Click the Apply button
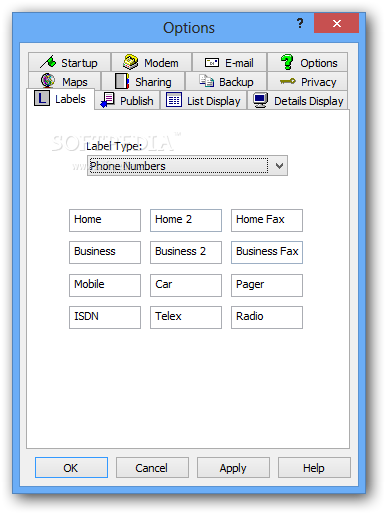Screen dimensions: 386x514 click(233, 468)
